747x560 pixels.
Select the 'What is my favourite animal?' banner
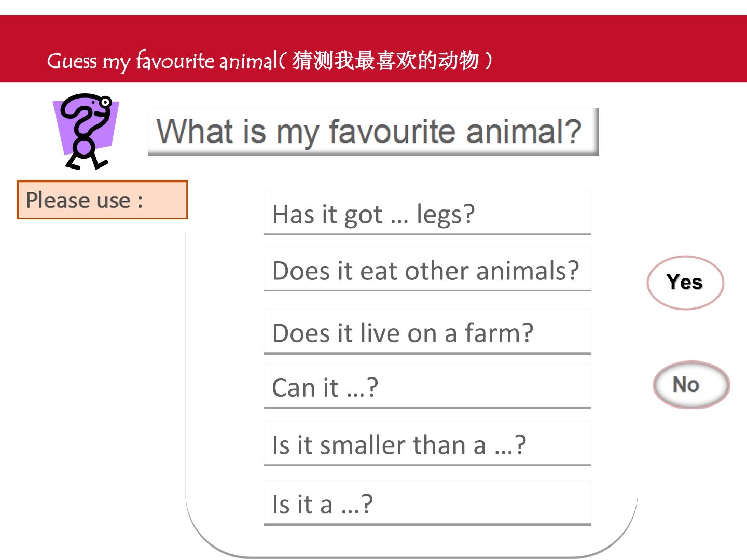[x=373, y=132]
